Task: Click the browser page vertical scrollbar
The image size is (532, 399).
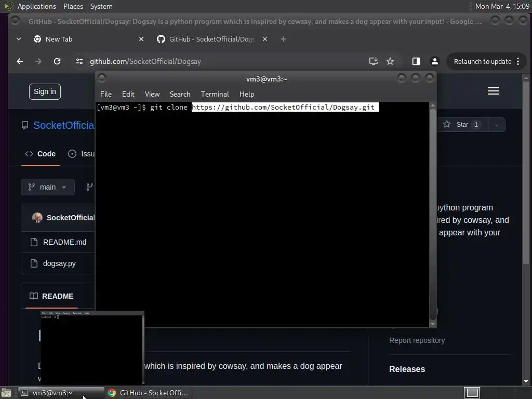Action: pyautogui.click(x=526, y=173)
